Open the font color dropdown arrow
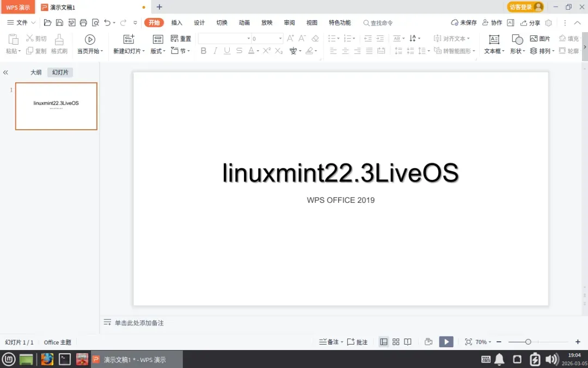This screenshot has height=368, width=588. (258, 51)
